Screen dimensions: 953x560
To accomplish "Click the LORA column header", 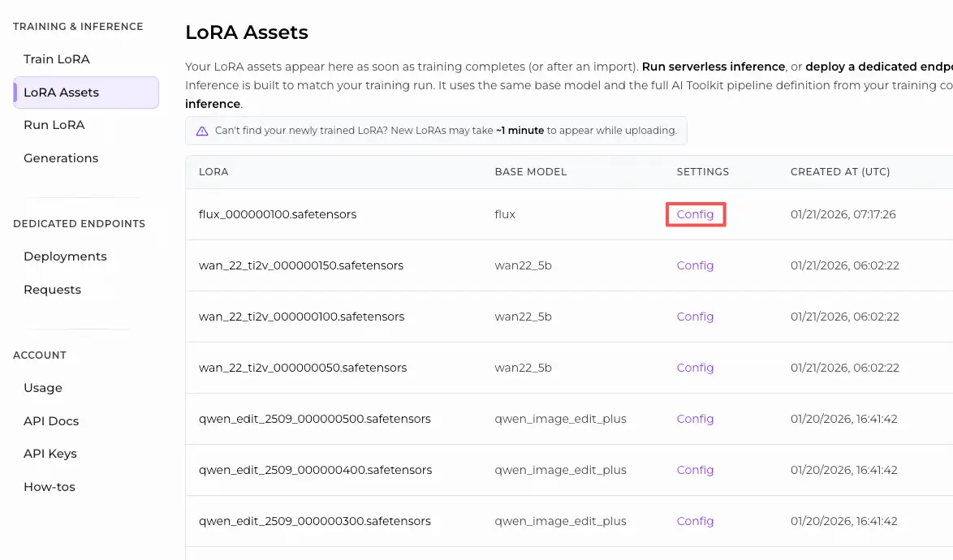I will coord(213,171).
